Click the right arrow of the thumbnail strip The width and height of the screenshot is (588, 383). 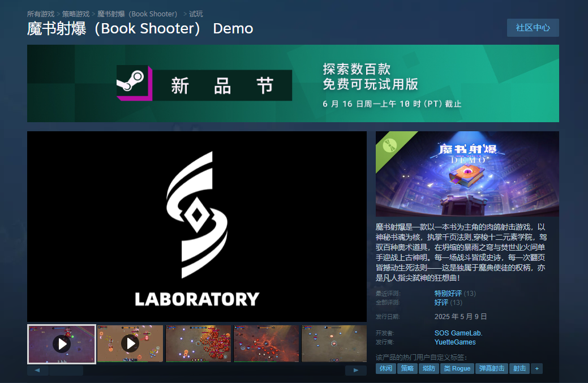point(356,370)
